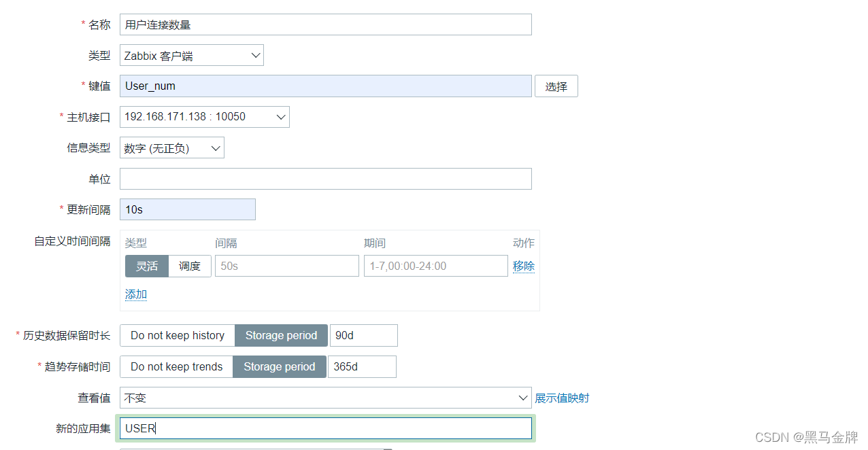Click the 展示值映射 link
Screen dimensions: 868x450
[x=562, y=398]
